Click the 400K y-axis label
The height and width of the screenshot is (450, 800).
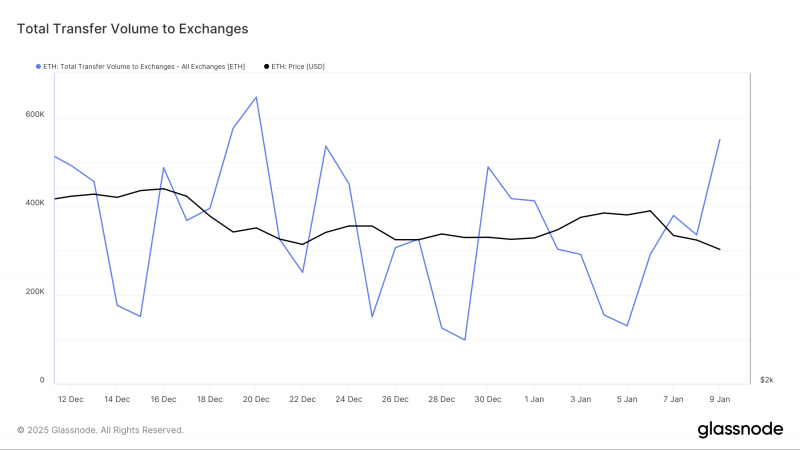pos(35,203)
